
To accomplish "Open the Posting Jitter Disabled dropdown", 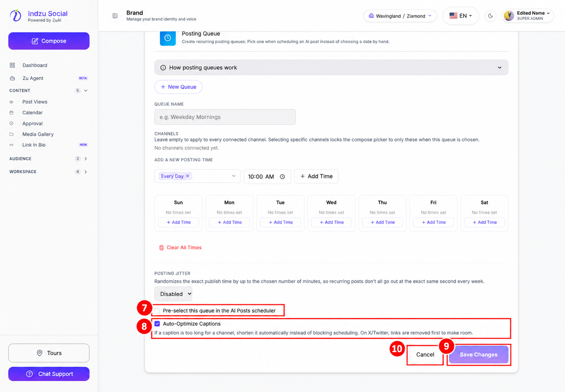I will tap(173, 294).
